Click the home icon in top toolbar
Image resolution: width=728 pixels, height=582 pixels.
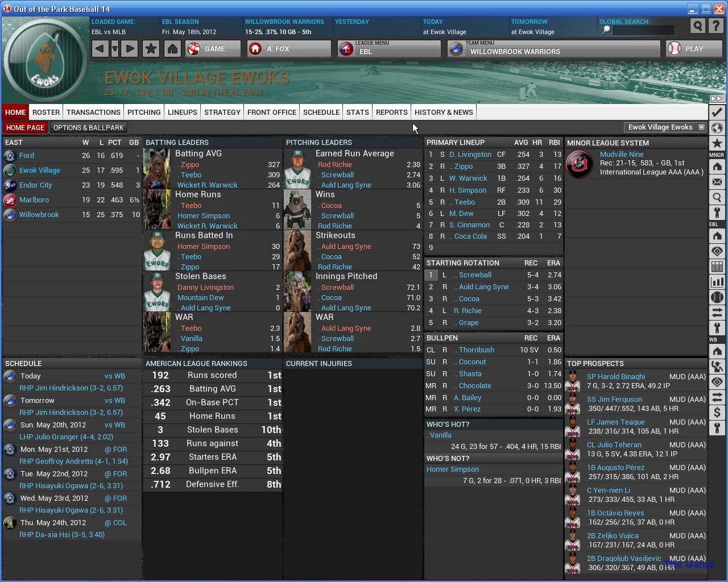[x=172, y=49]
